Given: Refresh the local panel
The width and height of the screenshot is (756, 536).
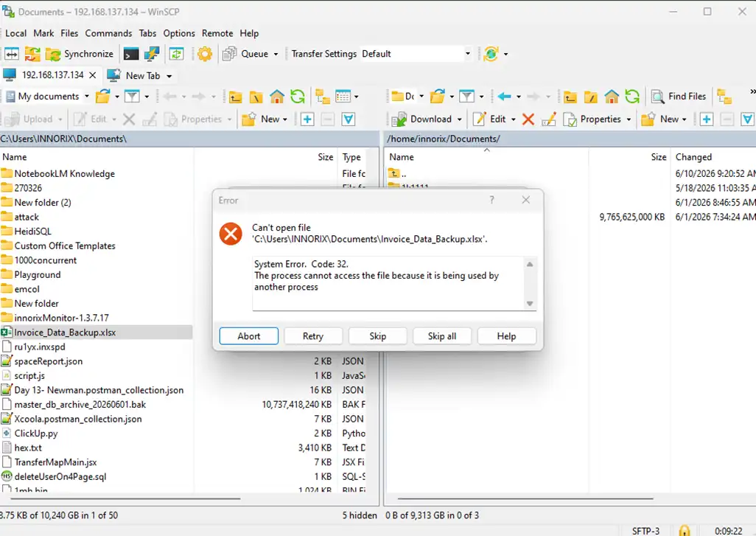Looking at the screenshot, I should click(298, 97).
